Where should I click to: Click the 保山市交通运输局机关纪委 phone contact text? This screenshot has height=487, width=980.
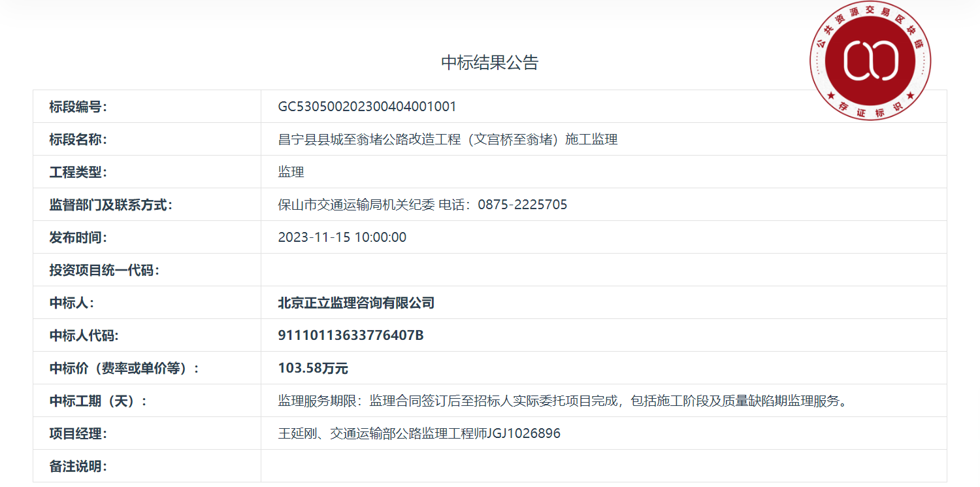pyautogui.click(x=423, y=205)
